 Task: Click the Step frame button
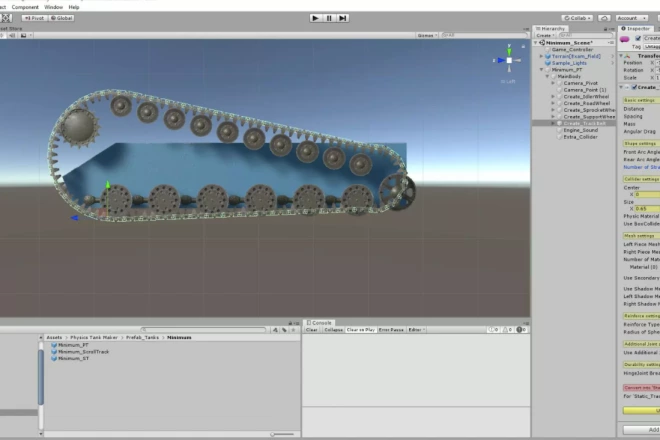click(x=342, y=18)
